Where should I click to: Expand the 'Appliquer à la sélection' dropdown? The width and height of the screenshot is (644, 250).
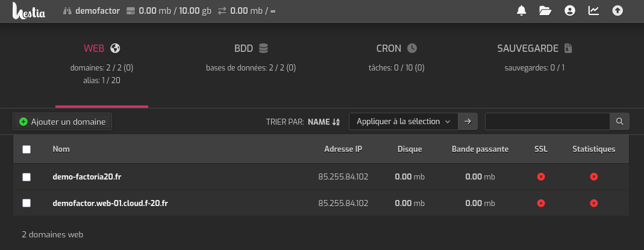pyautogui.click(x=404, y=122)
